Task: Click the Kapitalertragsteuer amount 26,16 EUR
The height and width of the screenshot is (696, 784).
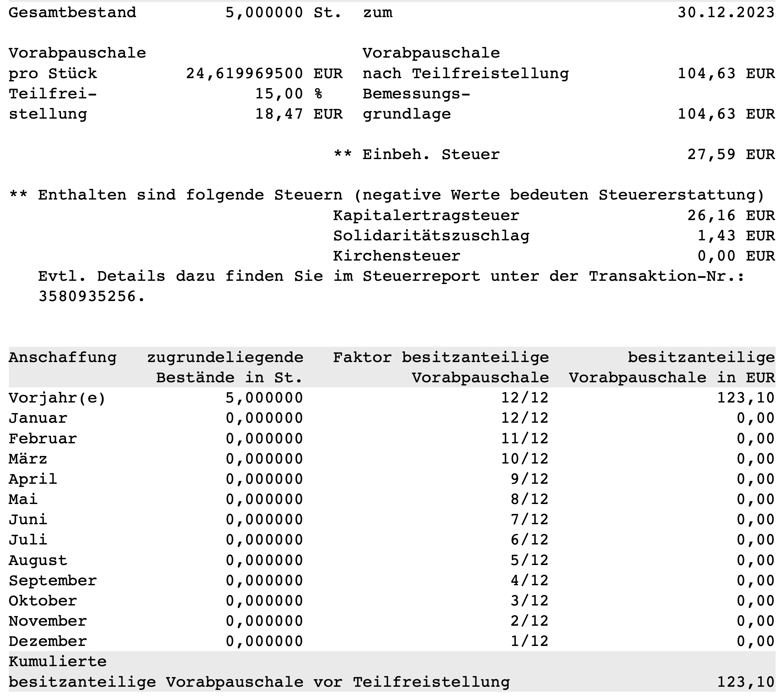Action: point(731,216)
